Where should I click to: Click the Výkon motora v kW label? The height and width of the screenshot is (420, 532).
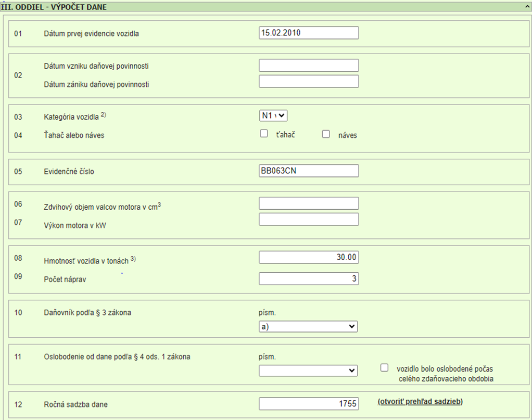pyautogui.click(x=75, y=225)
